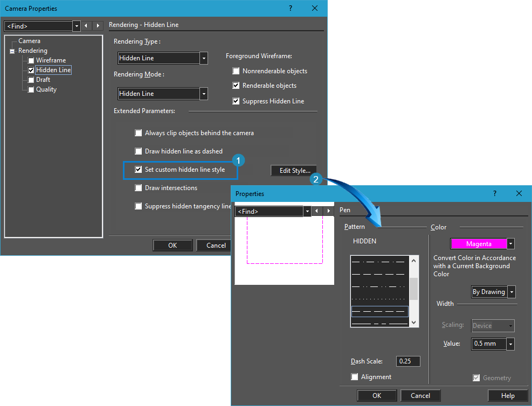532x406 pixels.
Task: Click the previous arrow in Camera Properties find bar
Action: (x=87, y=26)
